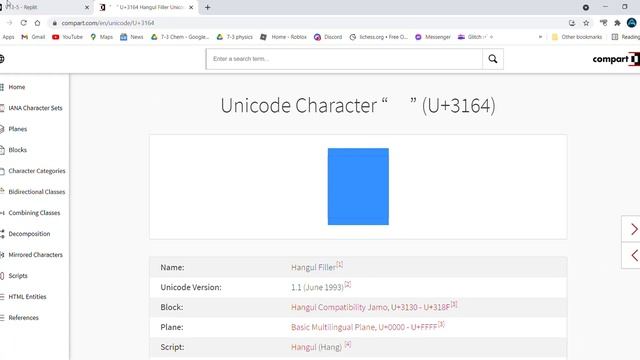This screenshot has width=640, height=360.
Task: Open the lichess.org bookmark
Action: (379, 37)
